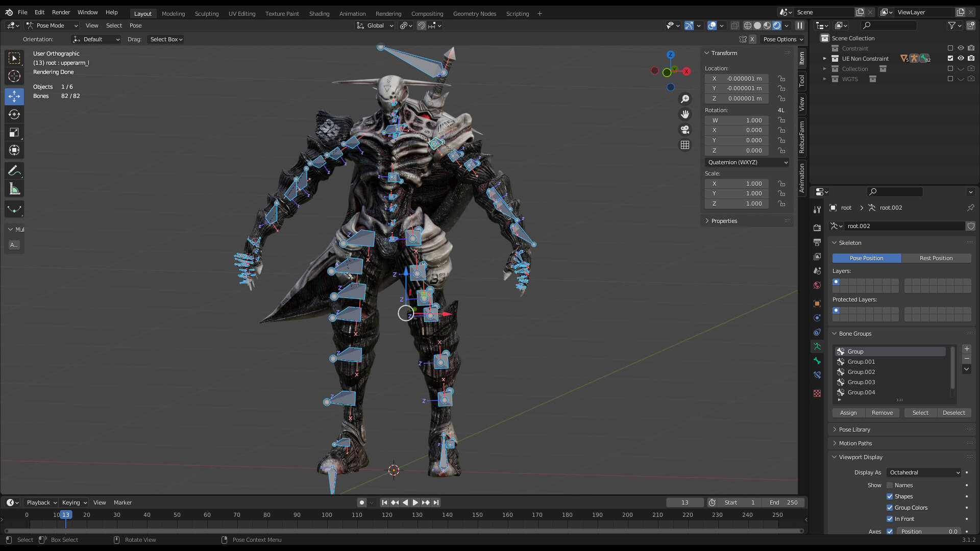Image resolution: width=980 pixels, height=551 pixels.
Task: Open the Orientation Default dropdown
Action: pyautogui.click(x=96, y=39)
